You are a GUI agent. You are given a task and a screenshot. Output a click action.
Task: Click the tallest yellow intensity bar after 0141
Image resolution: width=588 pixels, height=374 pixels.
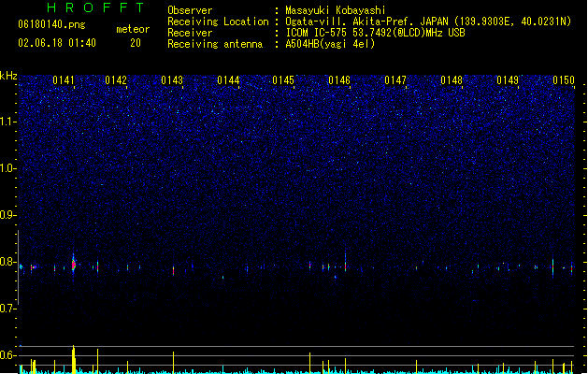(x=74, y=359)
